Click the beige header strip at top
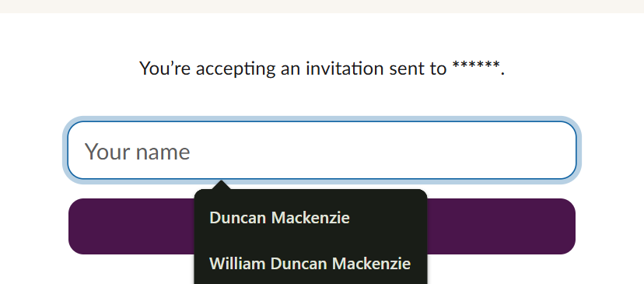The height and width of the screenshot is (284, 644). (322, 6)
